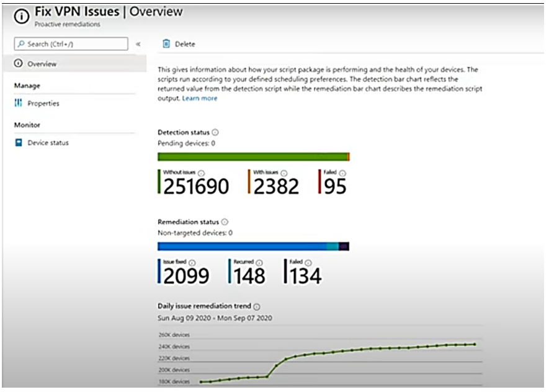549x392 pixels.
Task: Click info icon beside remediation Failed
Action: (308, 262)
